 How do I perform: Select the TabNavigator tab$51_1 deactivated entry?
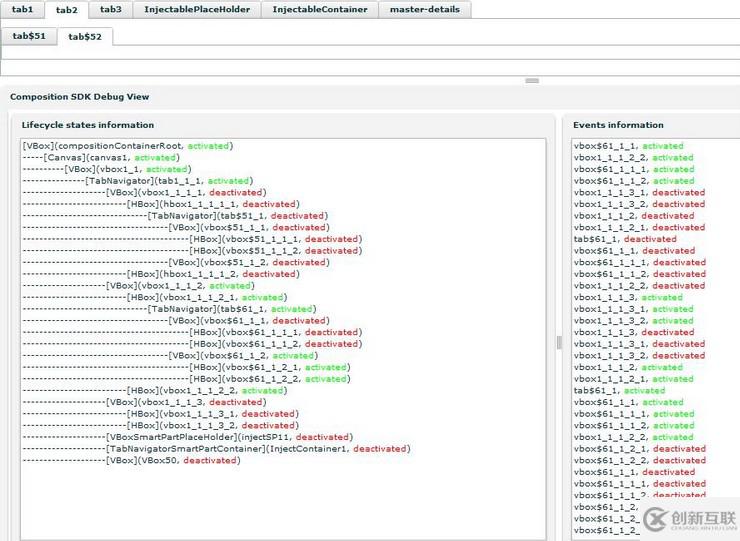236,216
